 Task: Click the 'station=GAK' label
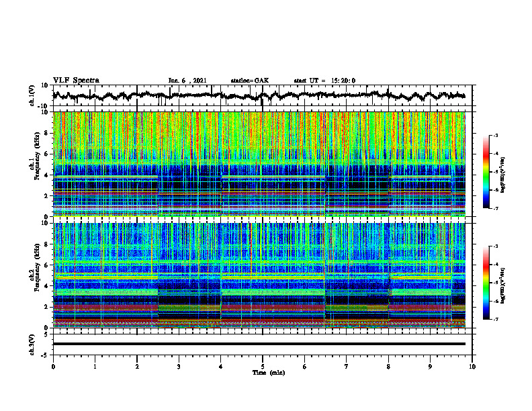250,81
